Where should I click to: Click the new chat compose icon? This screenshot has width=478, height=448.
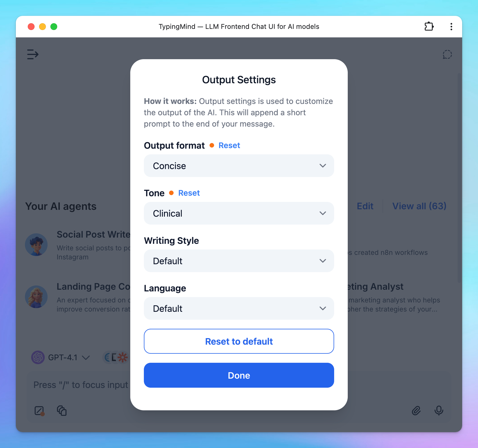tap(39, 411)
